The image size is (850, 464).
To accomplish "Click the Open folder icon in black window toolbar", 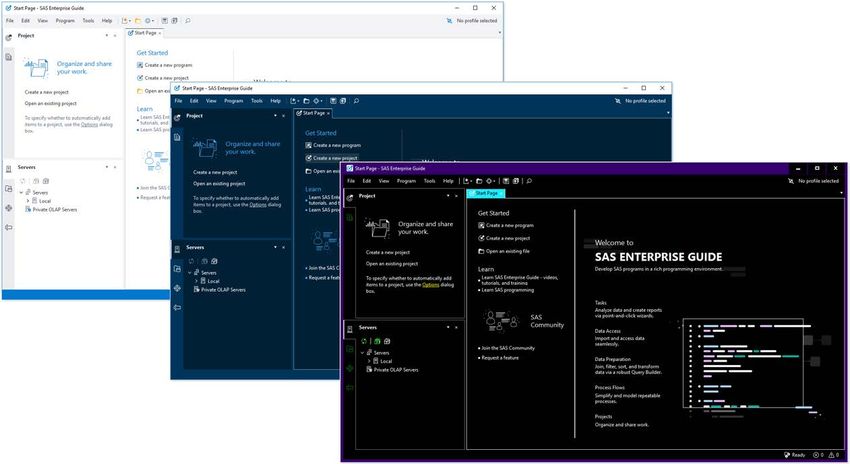I will click(x=479, y=181).
